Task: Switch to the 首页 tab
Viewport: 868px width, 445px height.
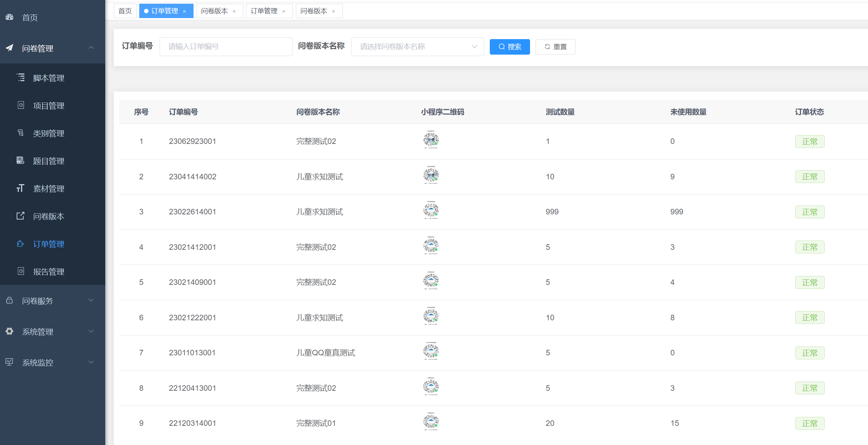Action: pyautogui.click(x=125, y=11)
